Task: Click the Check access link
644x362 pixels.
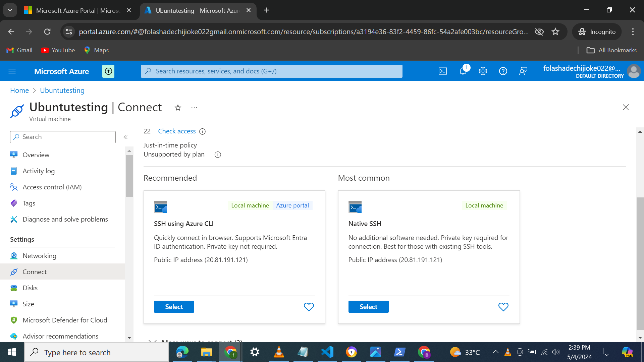Action: (x=177, y=131)
